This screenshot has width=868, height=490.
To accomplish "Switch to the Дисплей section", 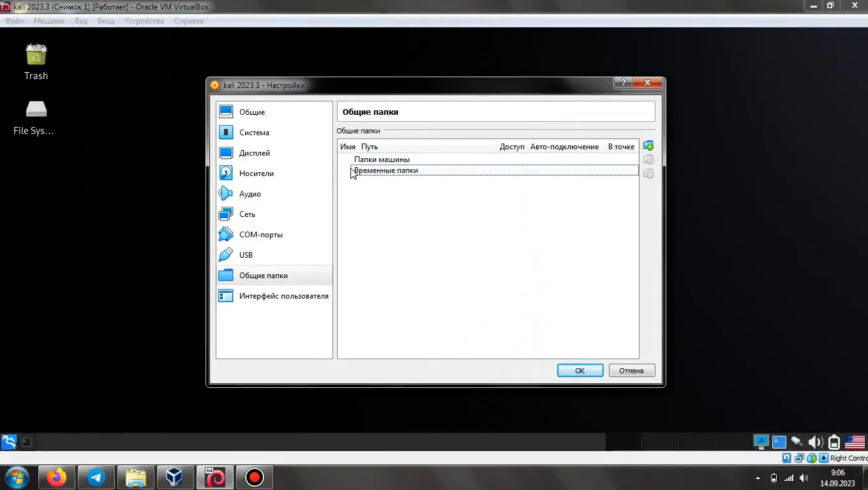I will pyautogui.click(x=274, y=153).
